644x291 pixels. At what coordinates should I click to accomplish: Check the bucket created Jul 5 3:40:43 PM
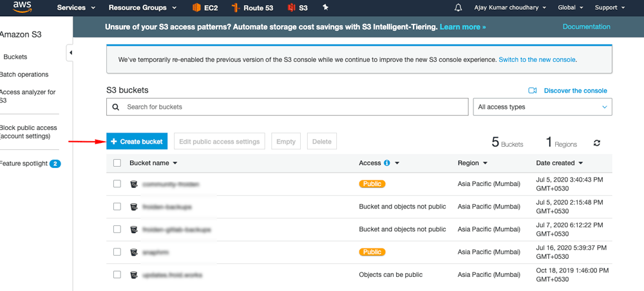117,184
